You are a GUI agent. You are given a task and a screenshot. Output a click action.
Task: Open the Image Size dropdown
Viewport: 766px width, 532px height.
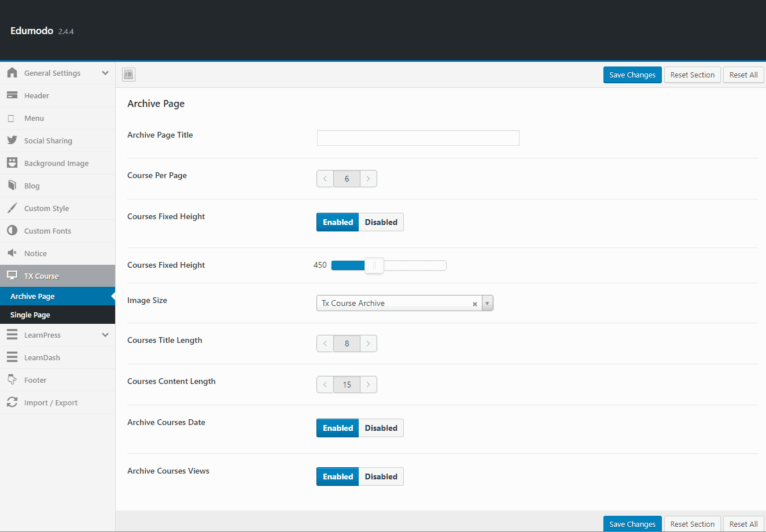coord(487,302)
